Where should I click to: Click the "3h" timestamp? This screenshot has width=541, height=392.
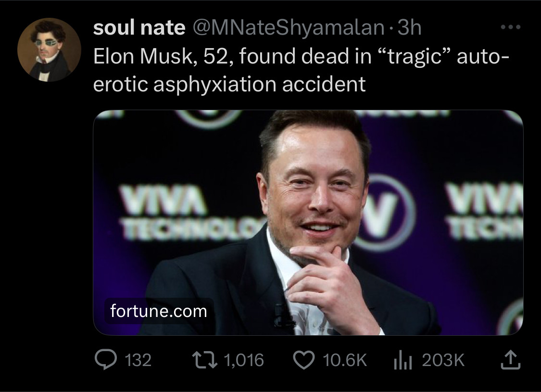(410, 28)
